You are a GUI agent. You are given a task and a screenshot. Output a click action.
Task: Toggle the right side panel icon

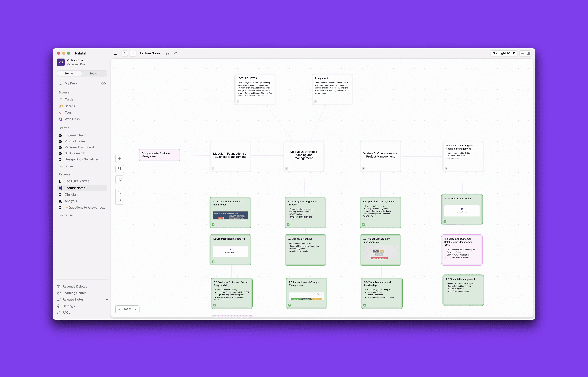click(x=528, y=53)
